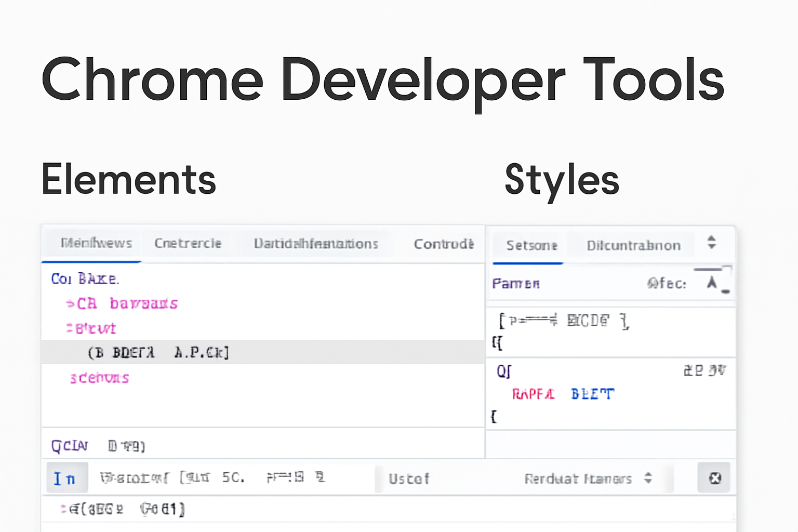Click the 'Pamen' label in Styles
Viewport: 798px width, 532px height.
tap(516, 284)
